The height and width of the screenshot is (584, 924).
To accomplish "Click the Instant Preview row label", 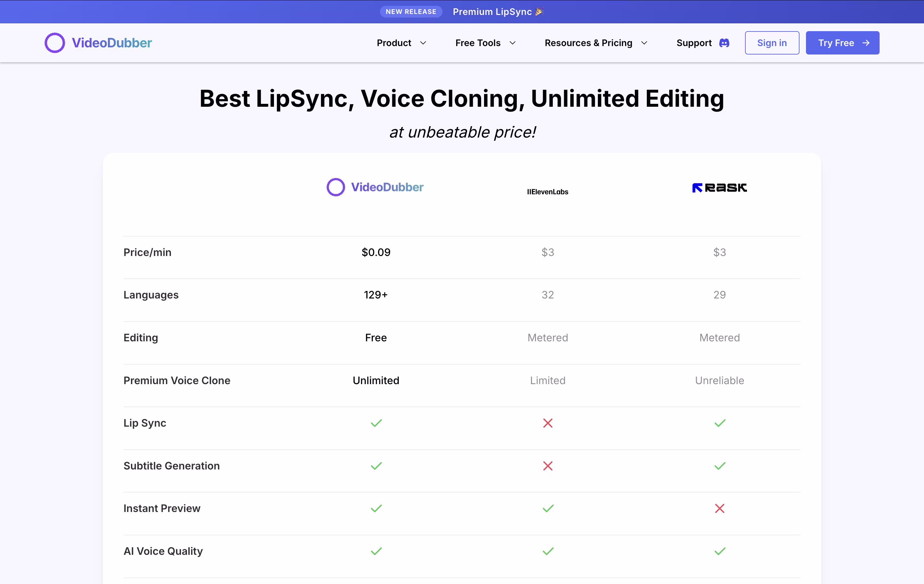I will click(161, 508).
